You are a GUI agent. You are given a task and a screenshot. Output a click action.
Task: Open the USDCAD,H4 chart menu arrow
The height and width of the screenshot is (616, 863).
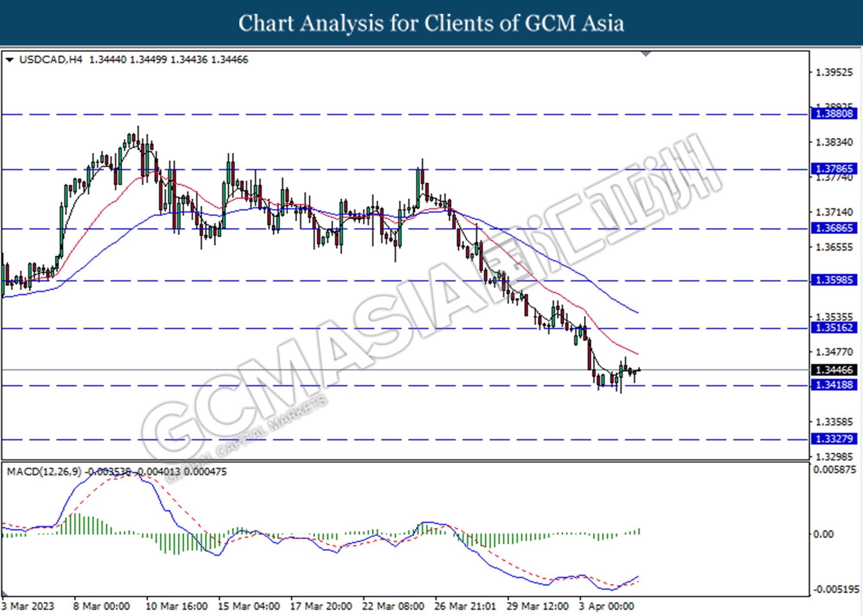(x=9, y=60)
